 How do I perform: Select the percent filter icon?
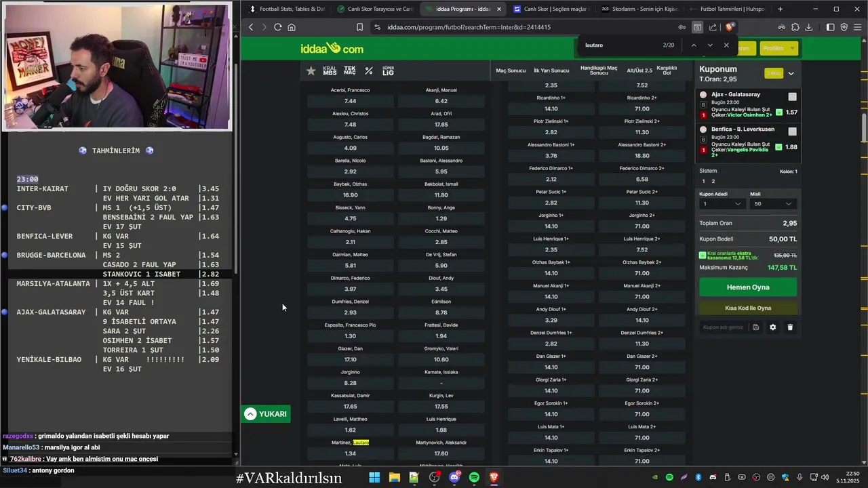tap(369, 70)
